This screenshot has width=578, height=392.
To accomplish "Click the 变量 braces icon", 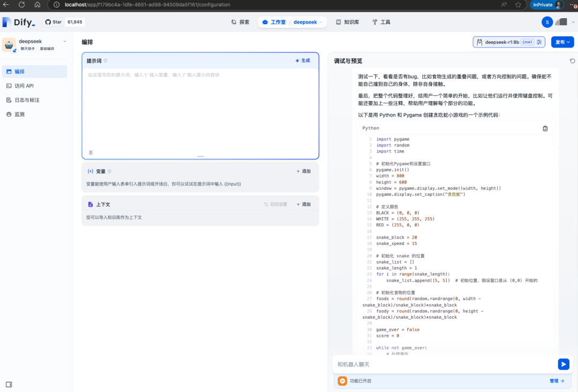I will (90, 171).
